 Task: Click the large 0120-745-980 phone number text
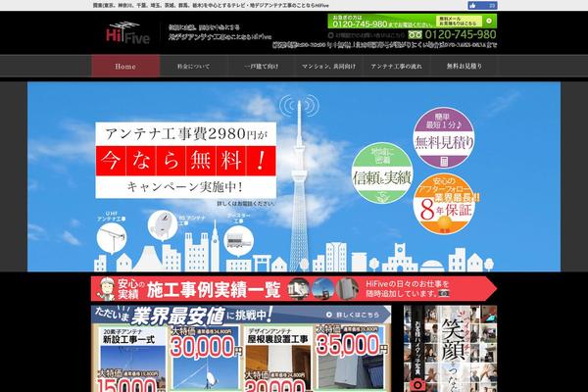click(461, 34)
